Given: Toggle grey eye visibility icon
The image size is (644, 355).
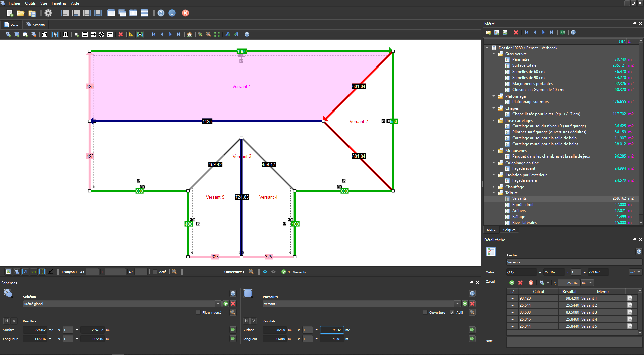Looking at the screenshot, I should pos(273,272).
